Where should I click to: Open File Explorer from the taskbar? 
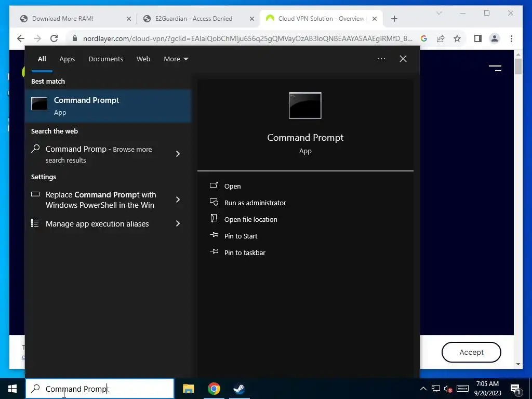[x=188, y=389]
